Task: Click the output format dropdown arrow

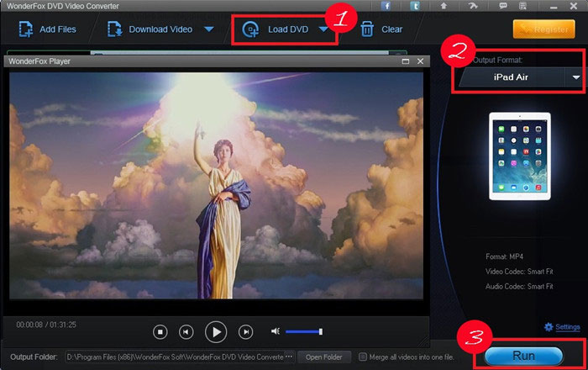Action: click(x=576, y=77)
